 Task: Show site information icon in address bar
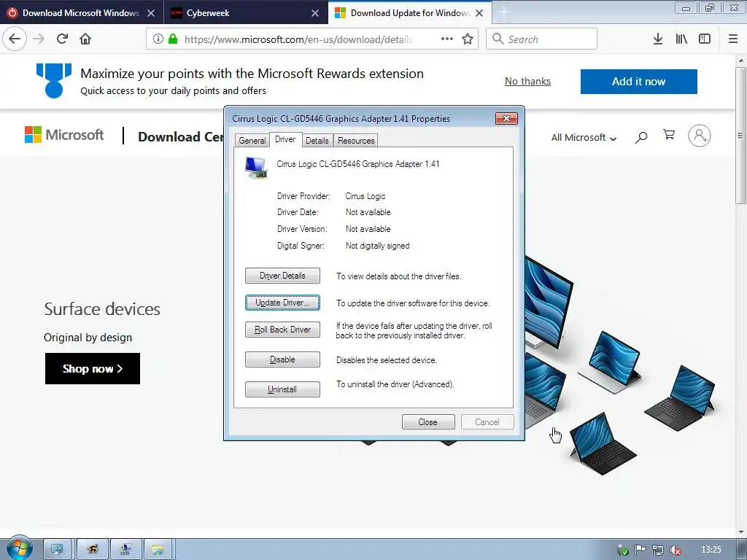[158, 39]
